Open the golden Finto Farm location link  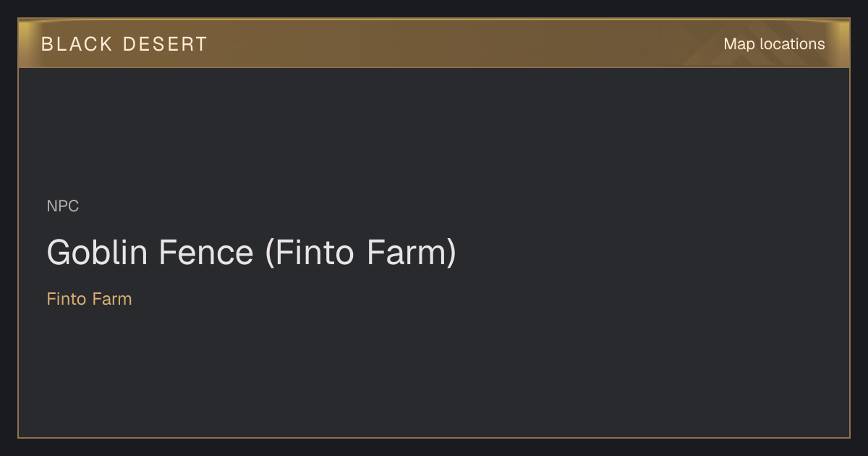(x=90, y=299)
